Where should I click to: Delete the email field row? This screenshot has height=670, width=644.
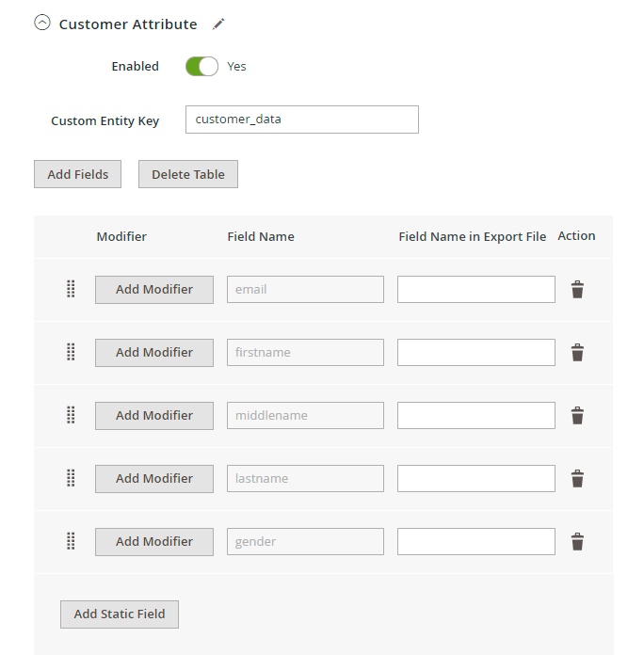(577, 290)
